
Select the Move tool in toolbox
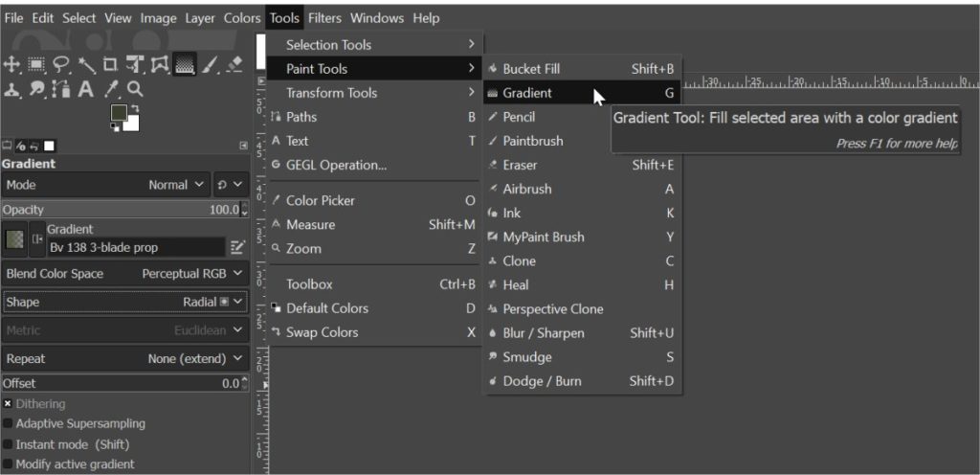click(x=12, y=65)
